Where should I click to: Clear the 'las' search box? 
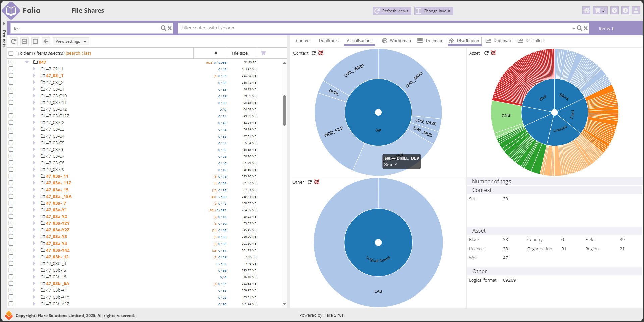(x=170, y=29)
